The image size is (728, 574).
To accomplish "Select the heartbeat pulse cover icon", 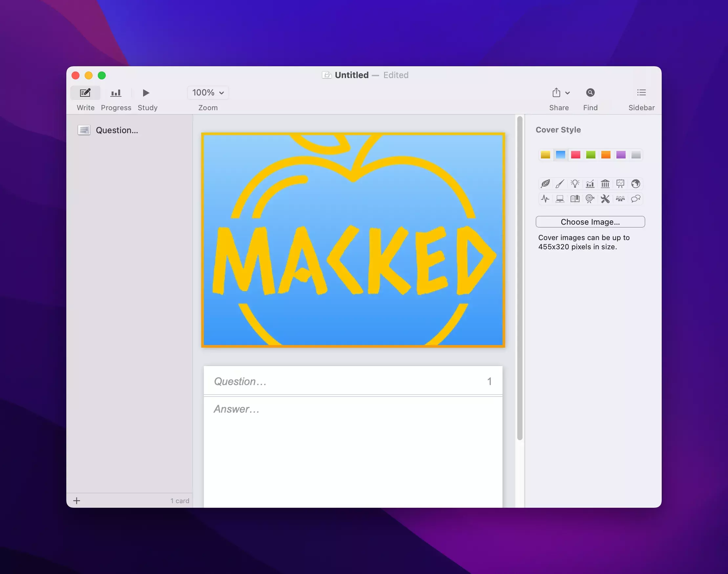I will point(545,199).
